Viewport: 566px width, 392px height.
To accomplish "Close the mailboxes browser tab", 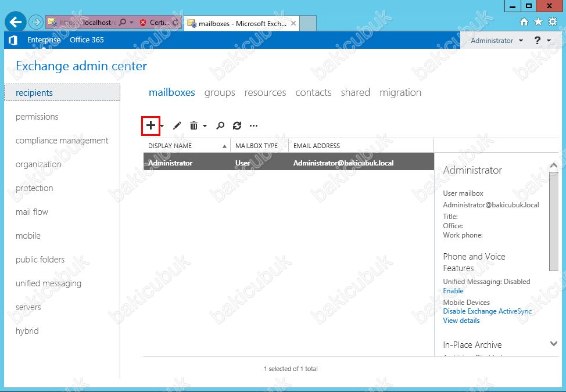I will (293, 23).
